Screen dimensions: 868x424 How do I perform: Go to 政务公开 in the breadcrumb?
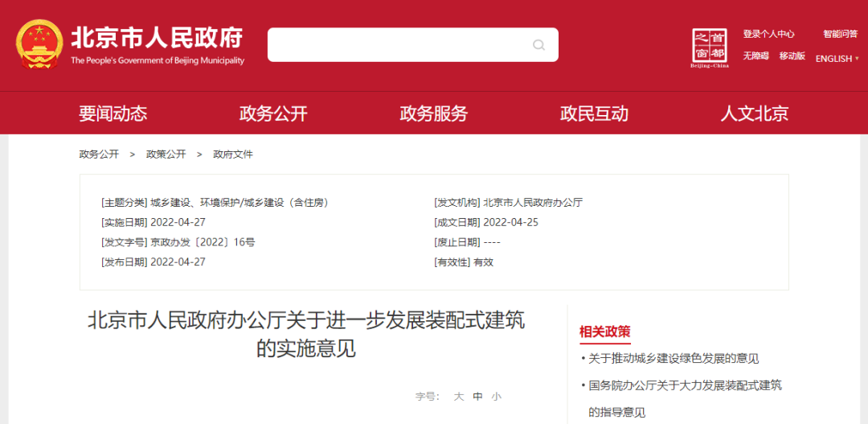tap(99, 154)
